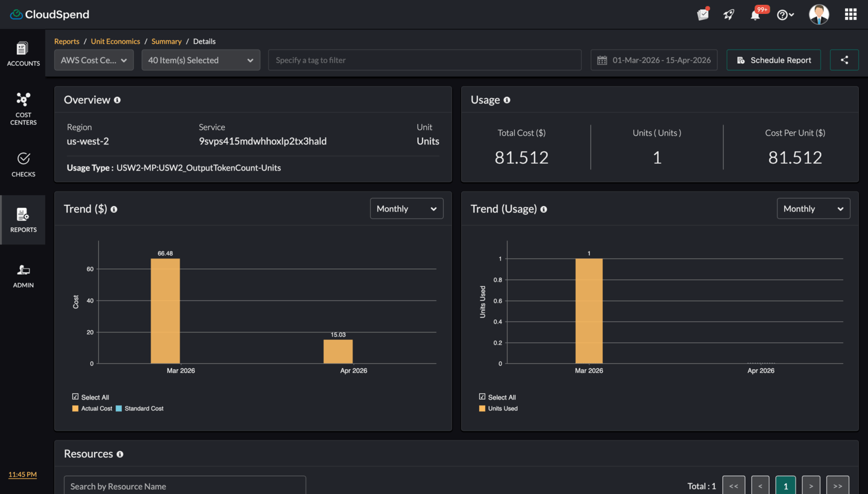Viewport: 868px width, 494px height.
Task: Click the Summary breadcrumb link
Action: (x=166, y=42)
